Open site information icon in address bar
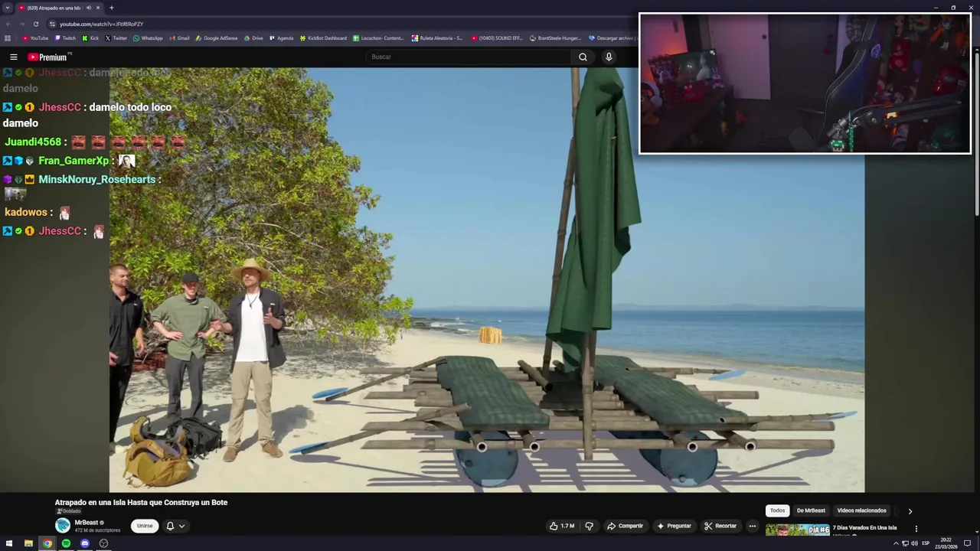980x551 pixels. 52,24
